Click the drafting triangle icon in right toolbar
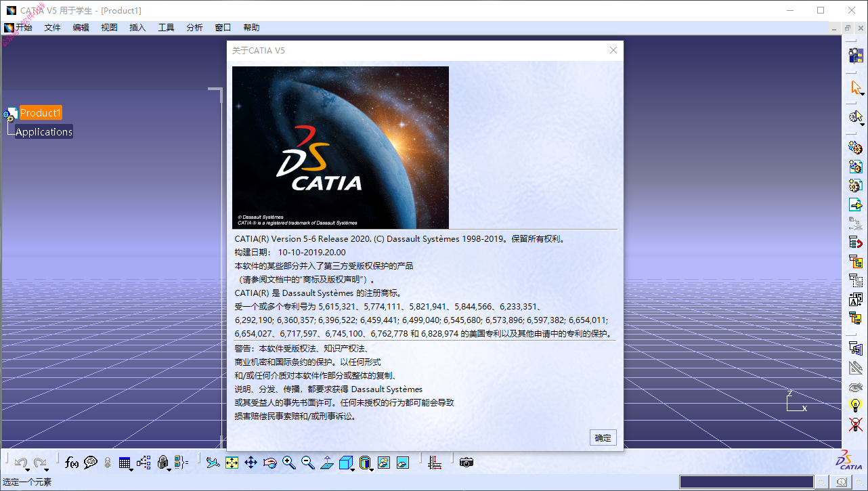 click(x=856, y=368)
